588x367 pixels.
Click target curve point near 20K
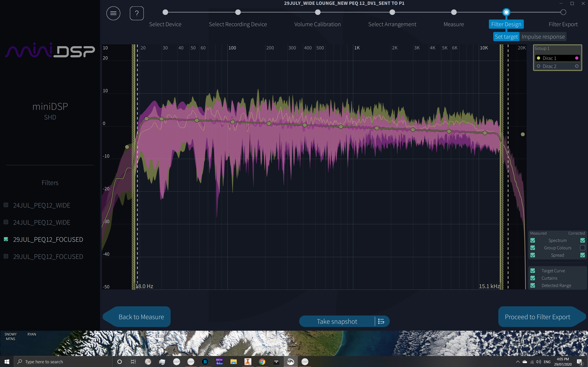coord(523,134)
